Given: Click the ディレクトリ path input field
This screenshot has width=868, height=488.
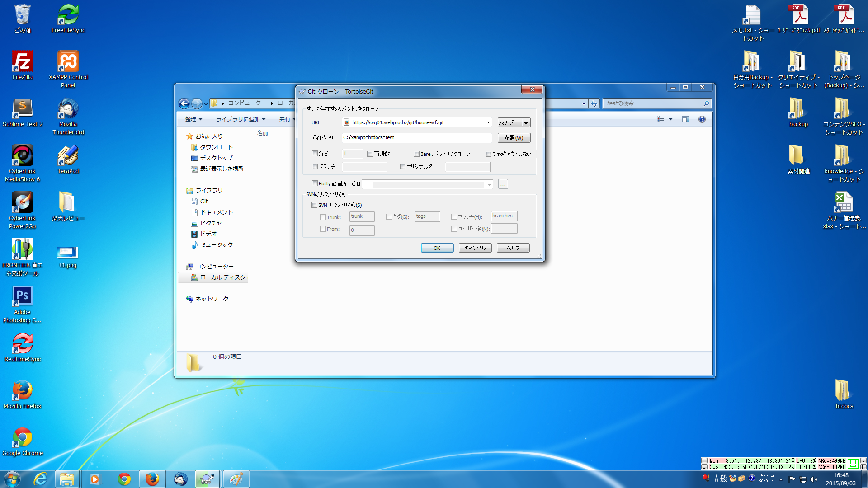Looking at the screenshot, I should (416, 138).
